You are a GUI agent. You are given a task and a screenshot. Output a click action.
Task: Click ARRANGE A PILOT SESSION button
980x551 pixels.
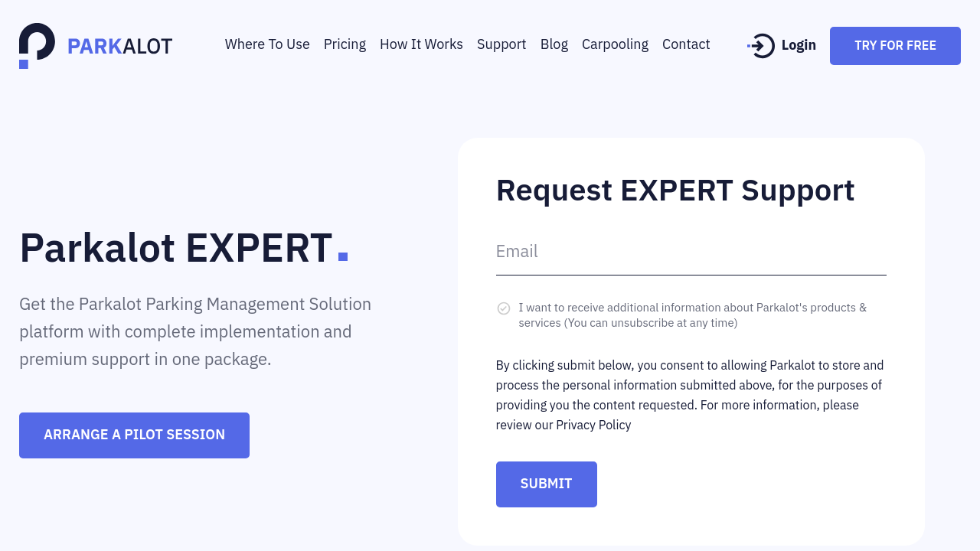point(134,435)
